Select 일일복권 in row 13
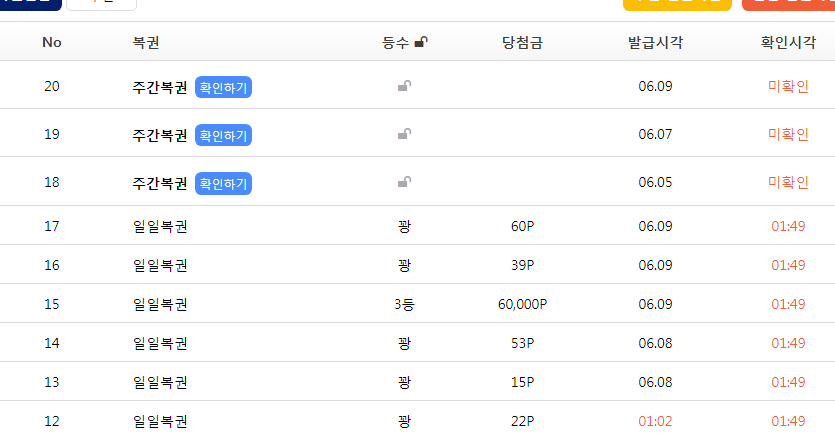 point(160,383)
